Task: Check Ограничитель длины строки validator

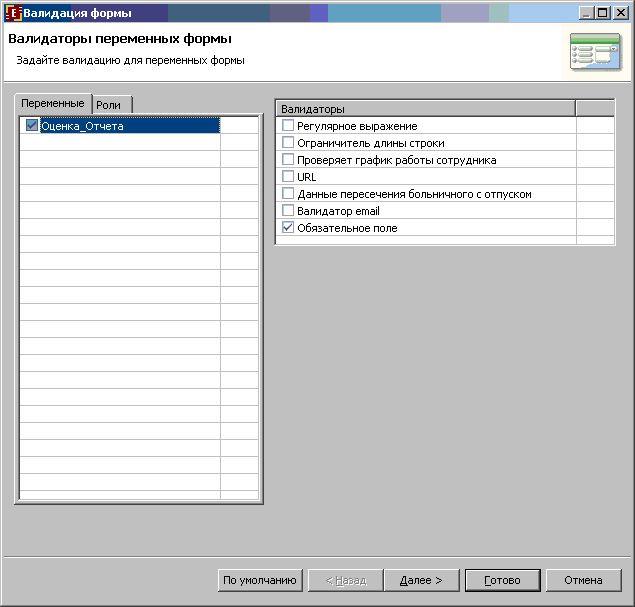Action: click(288, 143)
